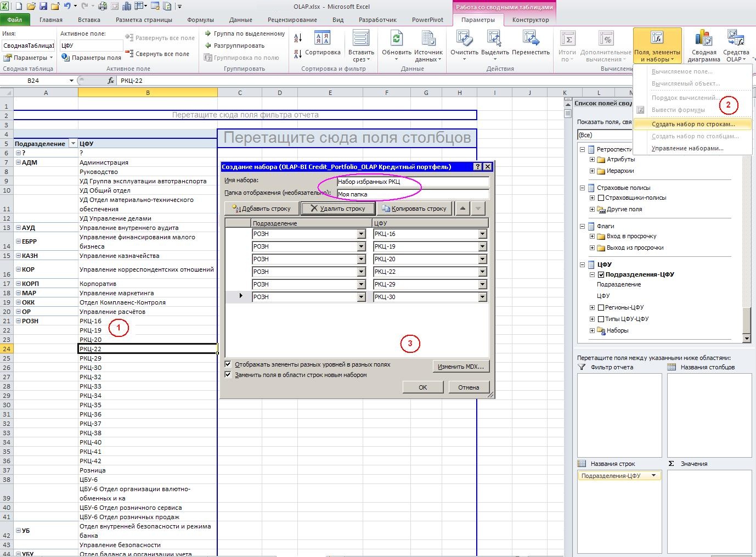Collapse the РОЗН group in the pivot
The height and width of the screenshot is (557, 756).
click(x=18, y=321)
